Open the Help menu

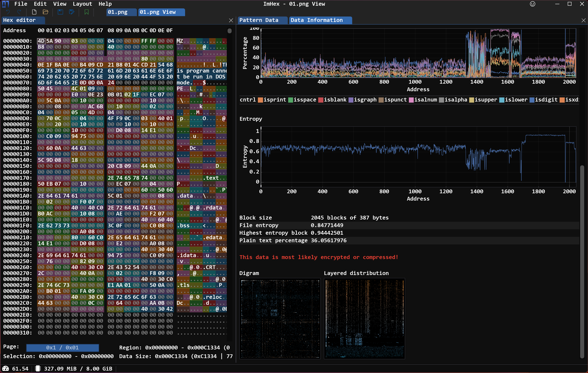[x=105, y=4]
